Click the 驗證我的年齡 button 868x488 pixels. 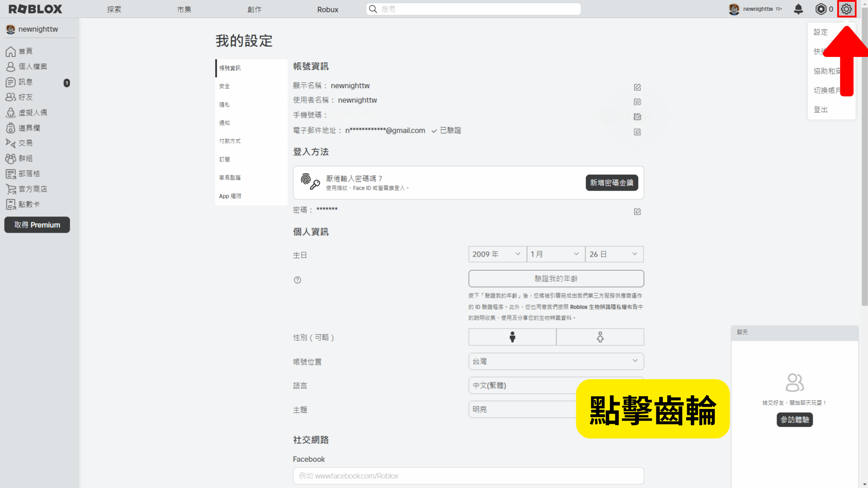[556, 279]
